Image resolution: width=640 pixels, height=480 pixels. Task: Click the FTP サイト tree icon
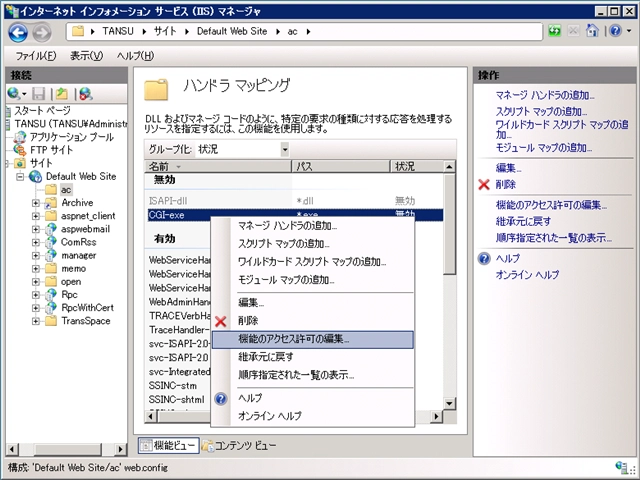tap(20, 150)
